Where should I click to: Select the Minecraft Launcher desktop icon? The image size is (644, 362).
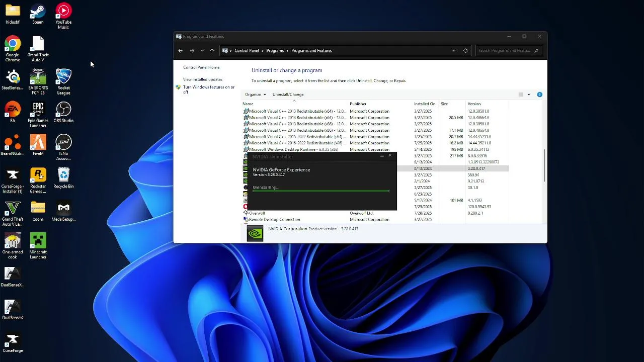tap(38, 246)
